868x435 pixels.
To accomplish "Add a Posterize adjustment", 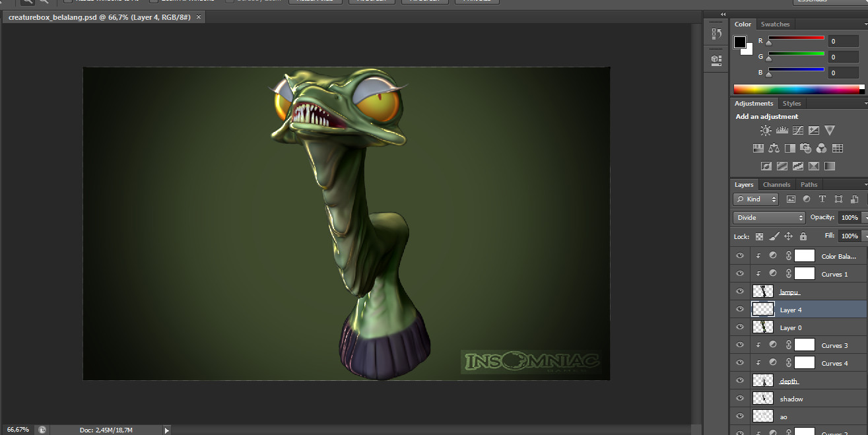I will pyautogui.click(x=782, y=166).
